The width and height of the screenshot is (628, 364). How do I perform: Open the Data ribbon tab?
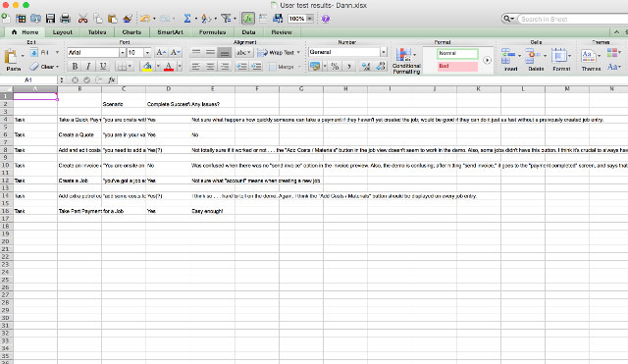[x=248, y=32]
